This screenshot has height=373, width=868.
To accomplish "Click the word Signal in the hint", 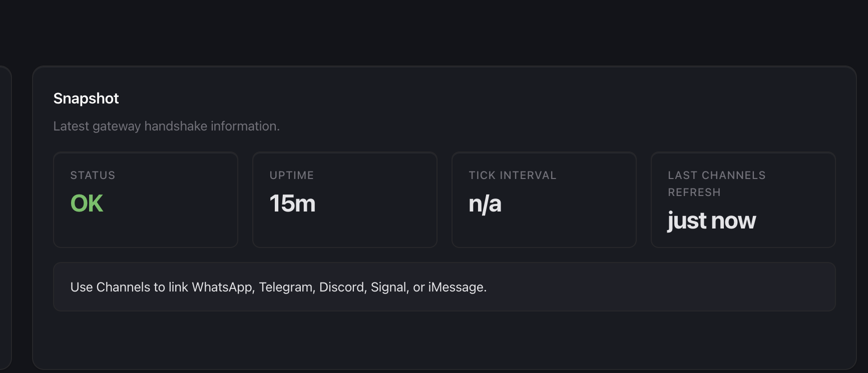I will [389, 287].
